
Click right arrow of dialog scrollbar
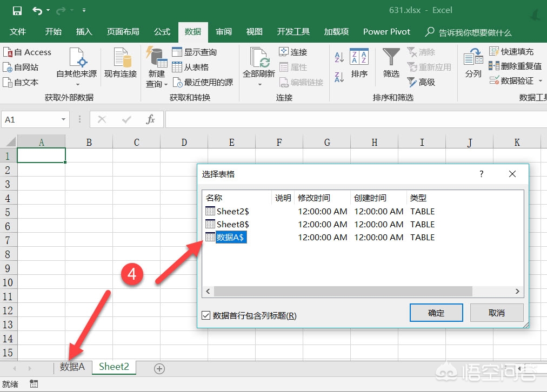tap(517, 291)
